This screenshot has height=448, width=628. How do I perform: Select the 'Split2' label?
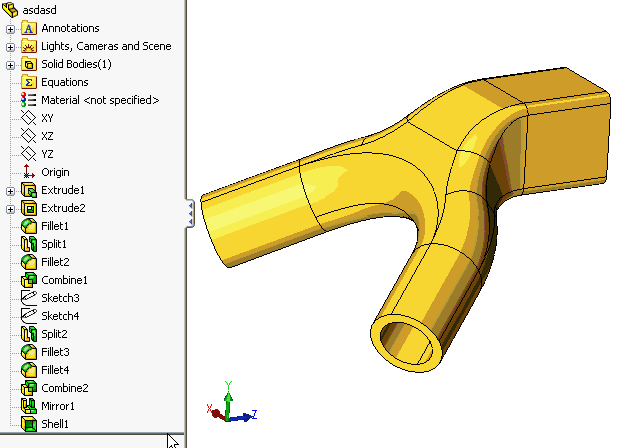tap(54, 334)
